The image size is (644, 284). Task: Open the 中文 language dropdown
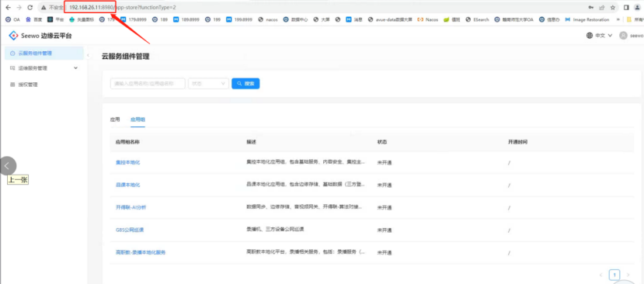coord(599,36)
